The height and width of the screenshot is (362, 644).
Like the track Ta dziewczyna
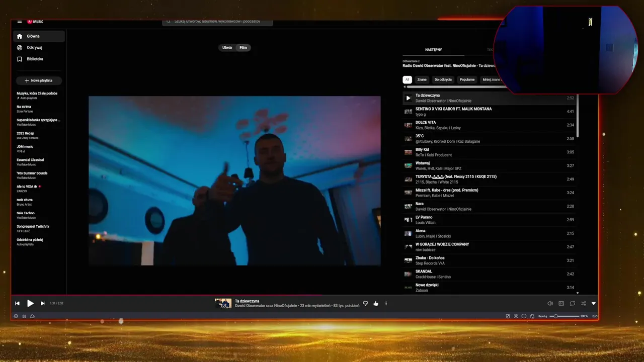pyautogui.click(x=376, y=304)
